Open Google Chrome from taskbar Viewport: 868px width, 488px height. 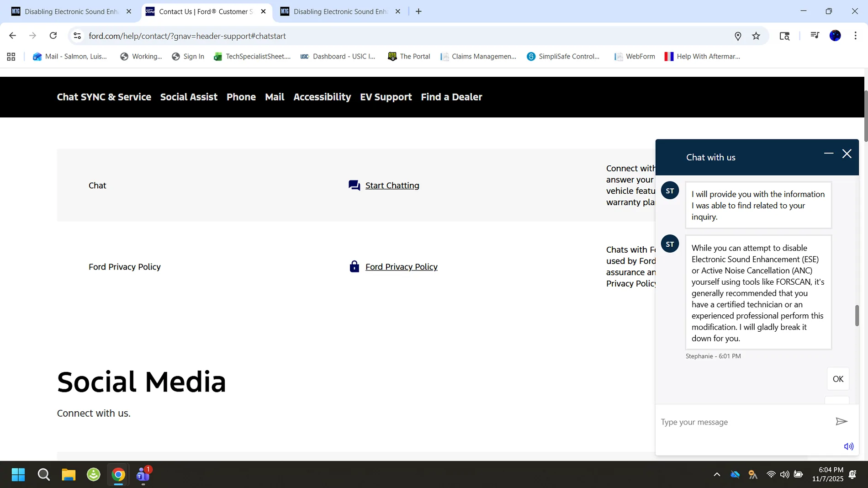coord(118,475)
